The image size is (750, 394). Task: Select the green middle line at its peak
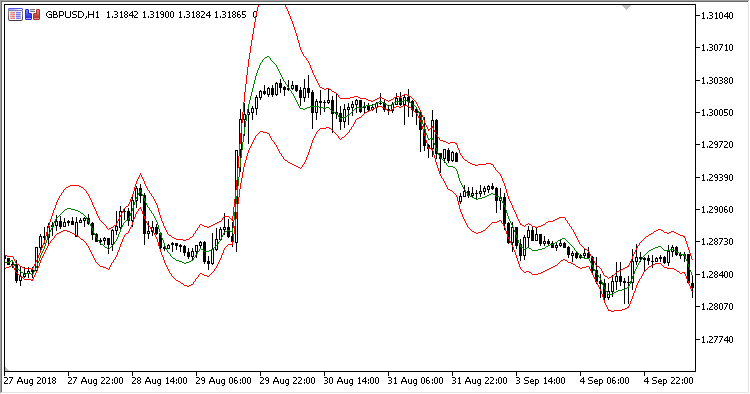268,57
